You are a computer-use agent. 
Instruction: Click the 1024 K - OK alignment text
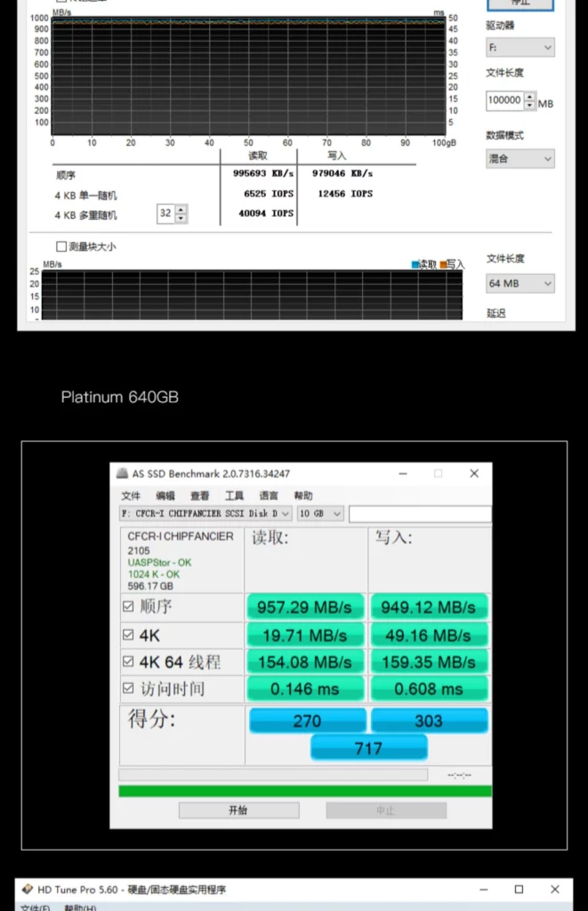pyautogui.click(x=154, y=574)
